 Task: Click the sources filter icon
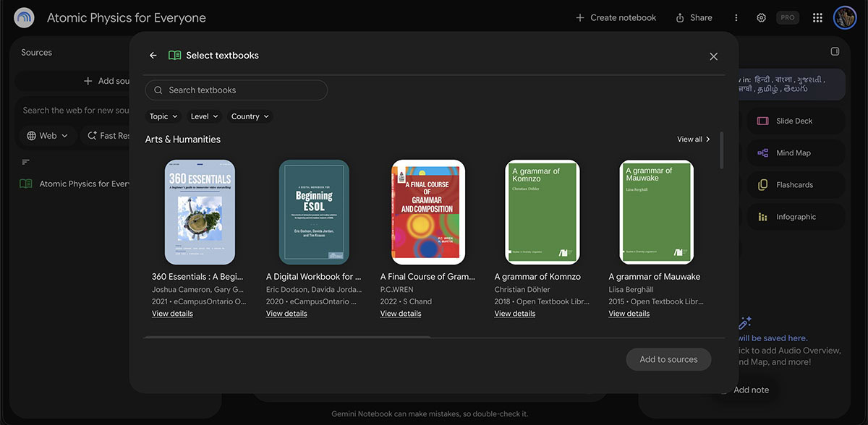(26, 162)
